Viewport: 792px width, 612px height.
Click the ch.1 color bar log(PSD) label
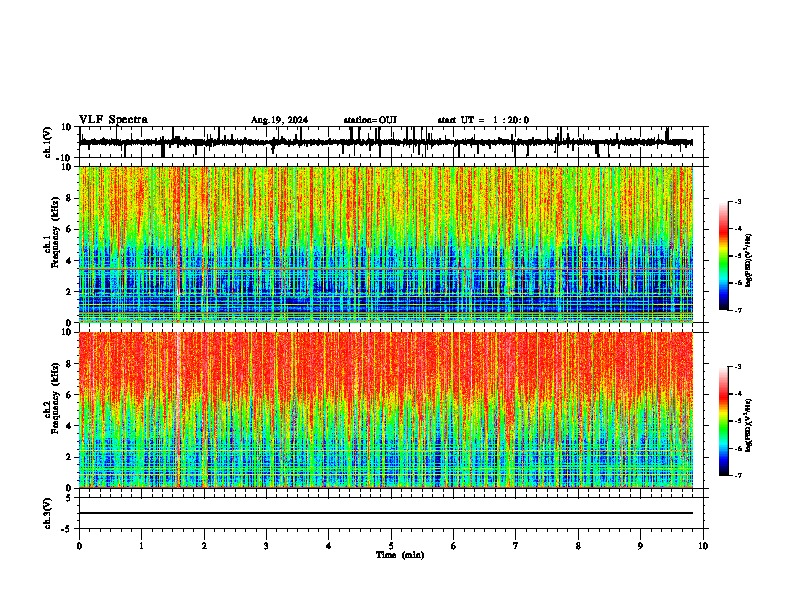(749, 261)
